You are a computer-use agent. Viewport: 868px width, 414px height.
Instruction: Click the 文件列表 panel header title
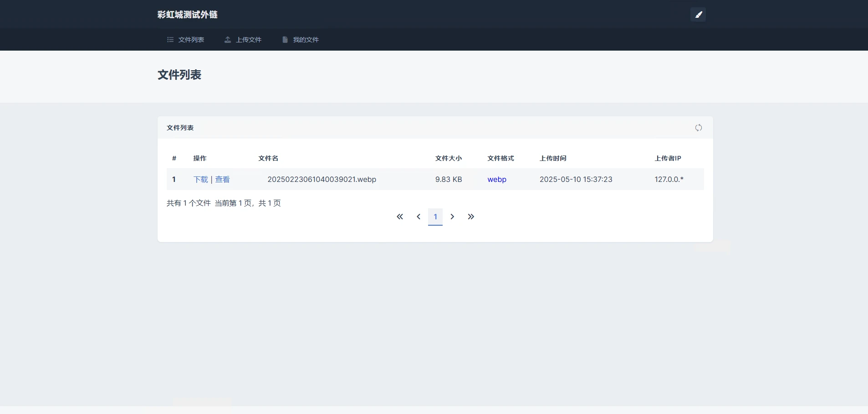[180, 128]
